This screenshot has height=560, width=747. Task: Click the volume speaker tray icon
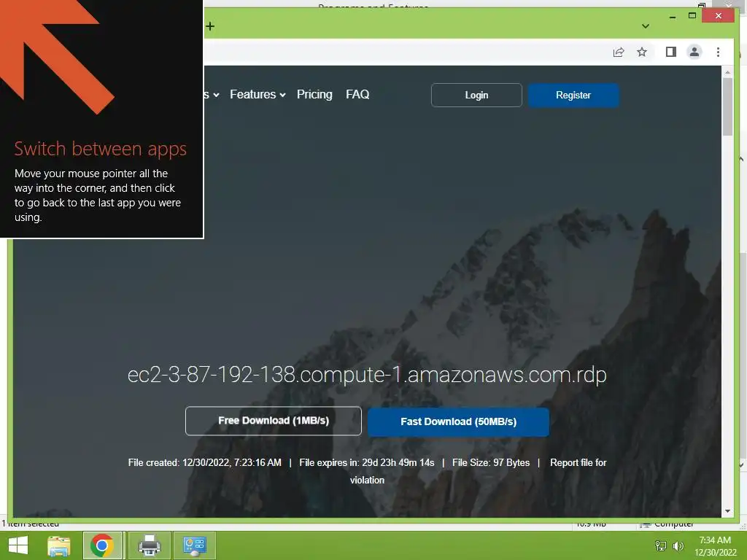click(678, 545)
